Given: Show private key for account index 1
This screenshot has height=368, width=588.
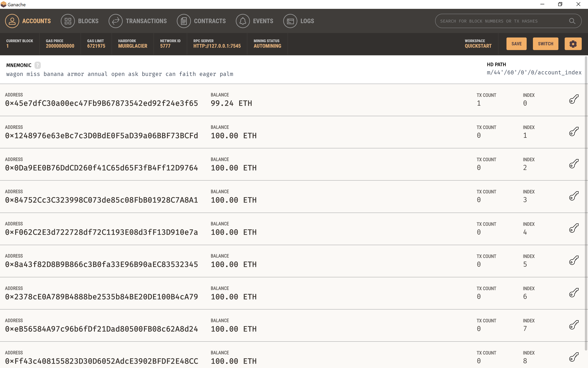Looking at the screenshot, I should coord(574,131).
